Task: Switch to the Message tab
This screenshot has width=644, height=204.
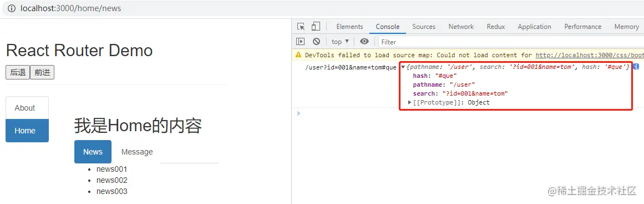Action: click(137, 152)
